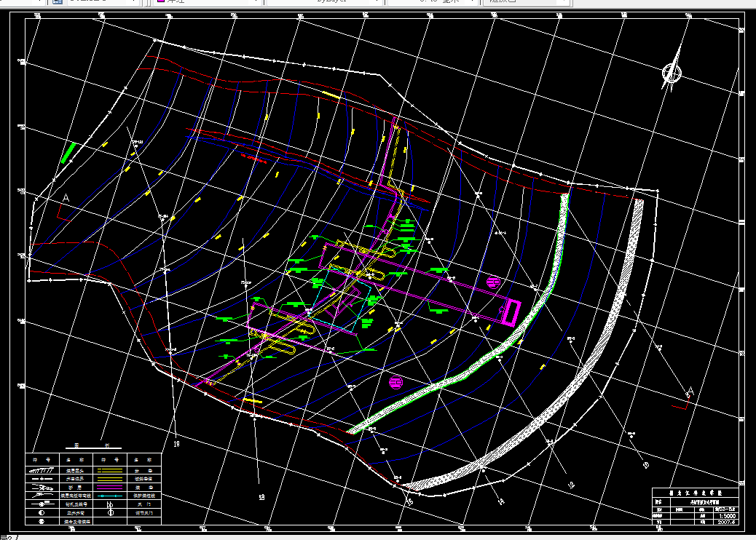756x540 pixels.
Task: Click the cyan node line legend symbol
Action: coord(110,496)
